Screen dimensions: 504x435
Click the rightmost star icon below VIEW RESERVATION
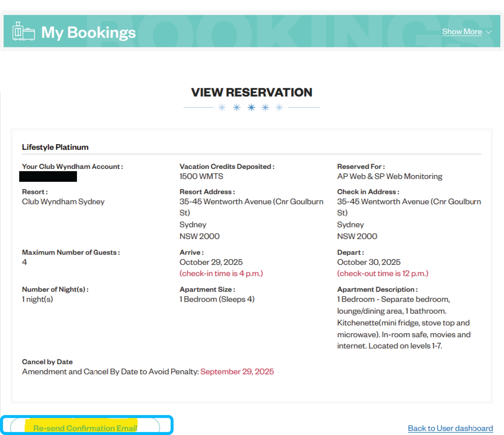pyautogui.click(x=279, y=107)
